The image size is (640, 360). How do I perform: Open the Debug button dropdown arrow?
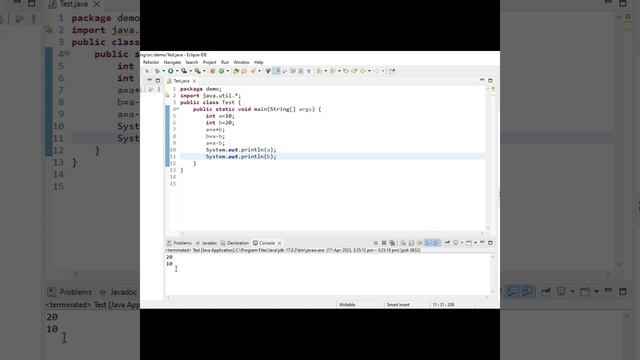pyautogui.click(x=164, y=71)
